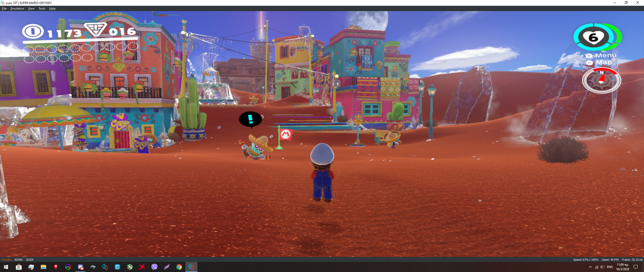This screenshot has height=272, width=644.
Task: Switch ENG input language indicator
Action: [610, 267]
